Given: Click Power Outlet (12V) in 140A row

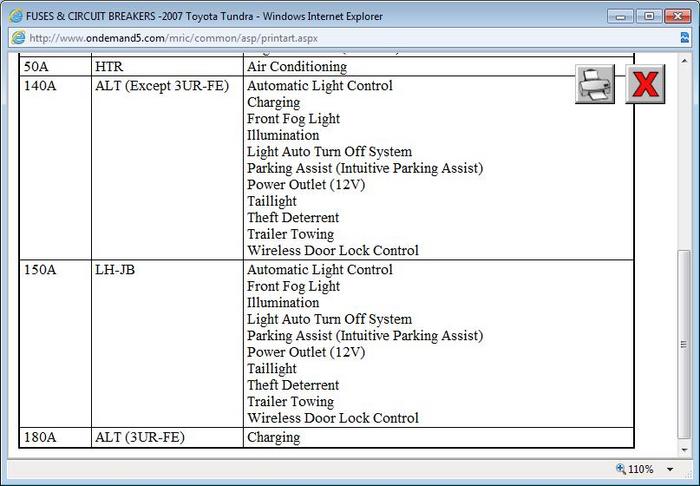Looking at the screenshot, I should [306, 185].
